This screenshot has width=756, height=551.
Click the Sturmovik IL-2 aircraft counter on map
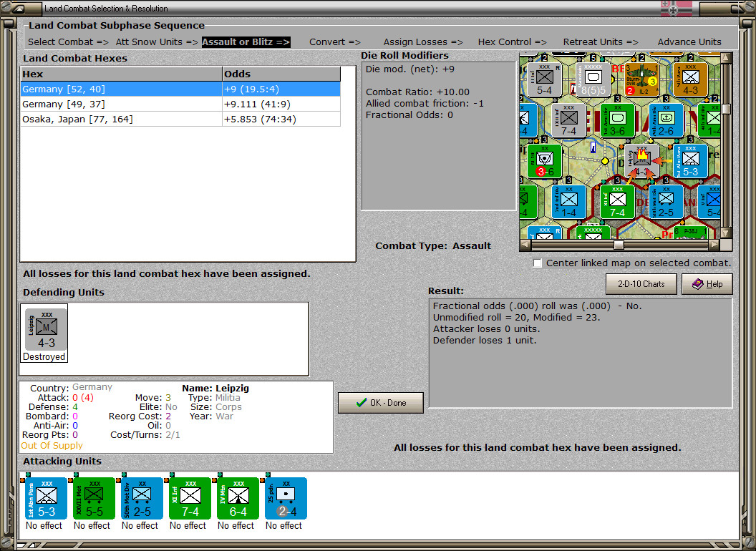coord(641,79)
